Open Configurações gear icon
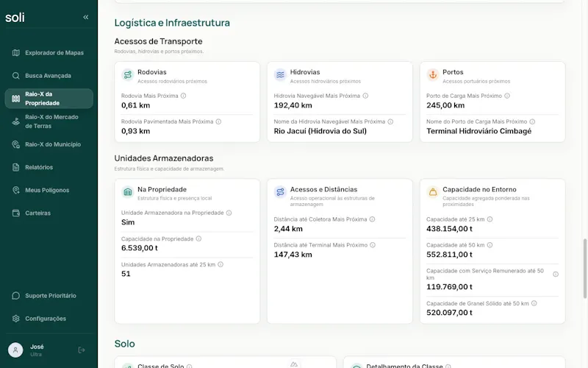588x368 pixels. [x=15, y=319]
